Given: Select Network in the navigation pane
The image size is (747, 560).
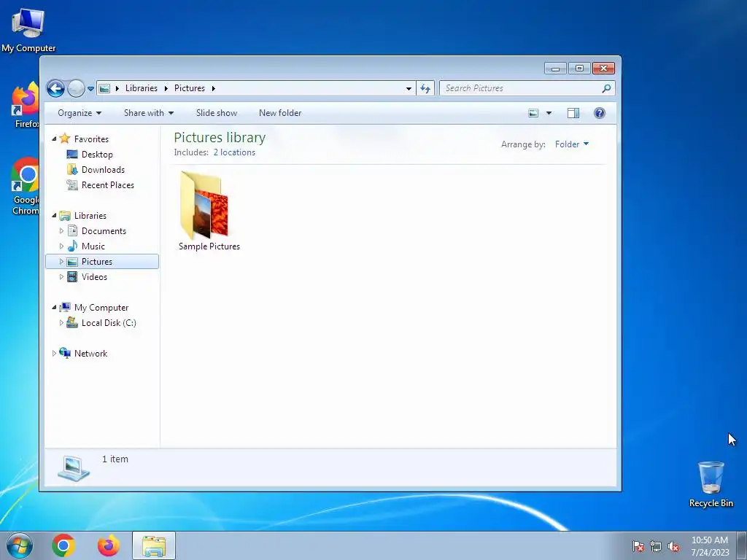Looking at the screenshot, I should click(90, 354).
